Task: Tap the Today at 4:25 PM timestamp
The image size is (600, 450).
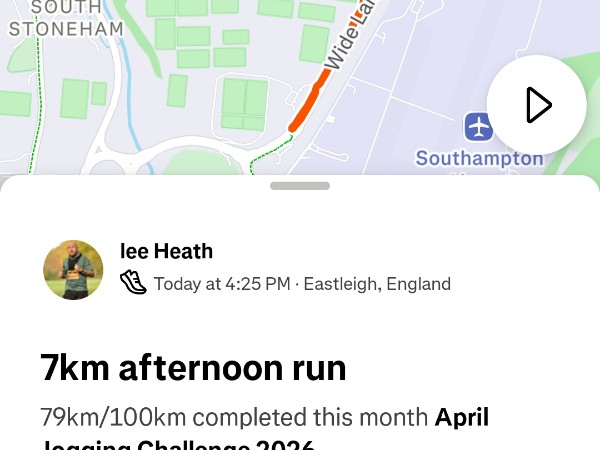Action: (x=222, y=284)
